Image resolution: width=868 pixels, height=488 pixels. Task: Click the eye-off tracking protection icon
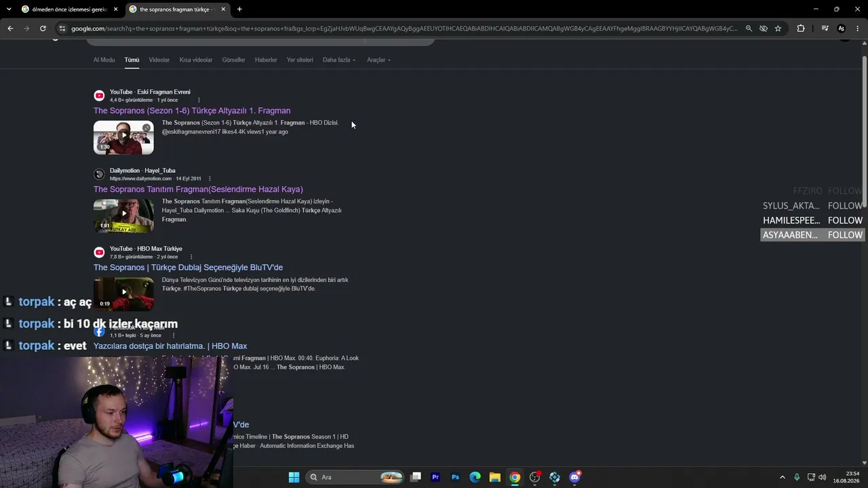(764, 28)
